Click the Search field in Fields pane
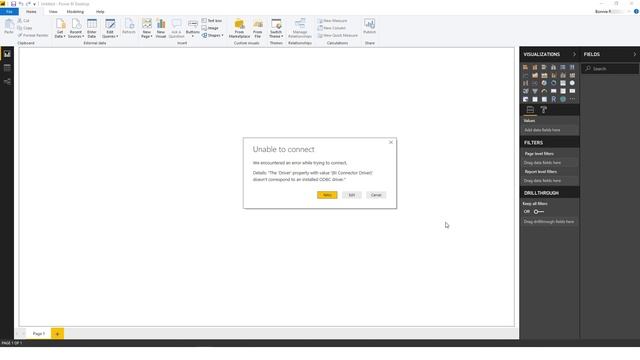The image size is (640, 360). point(610,69)
